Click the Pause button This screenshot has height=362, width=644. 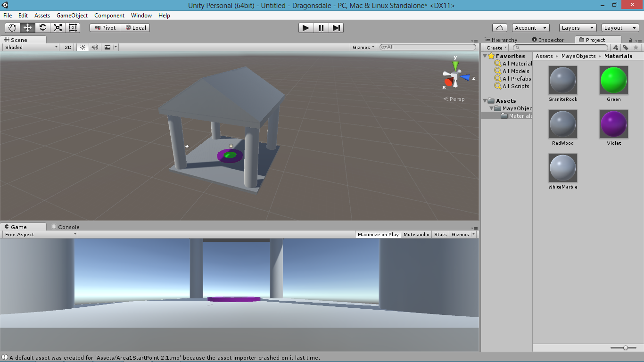click(x=321, y=28)
